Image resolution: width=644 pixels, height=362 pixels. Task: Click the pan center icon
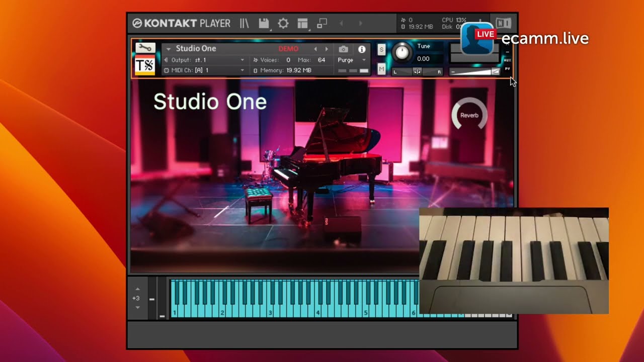(417, 72)
